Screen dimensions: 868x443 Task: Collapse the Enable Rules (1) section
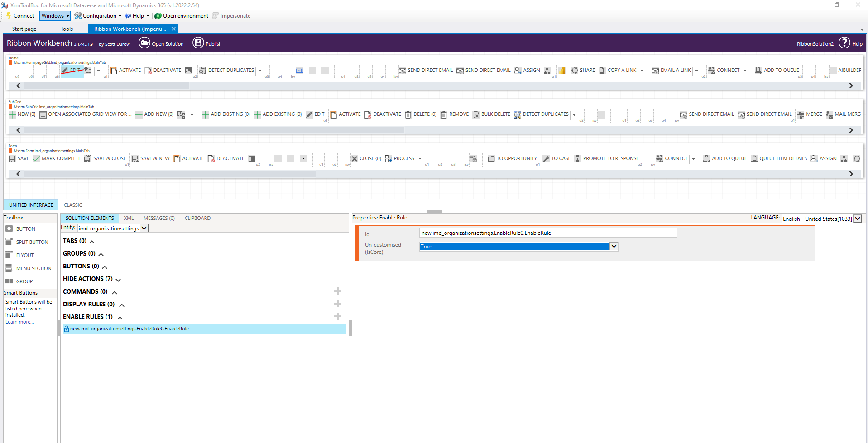pyautogui.click(x=120, y=318)
